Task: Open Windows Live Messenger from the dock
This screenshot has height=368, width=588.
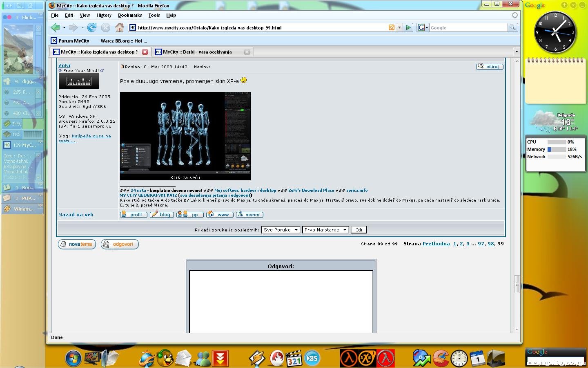Action: 202,358
